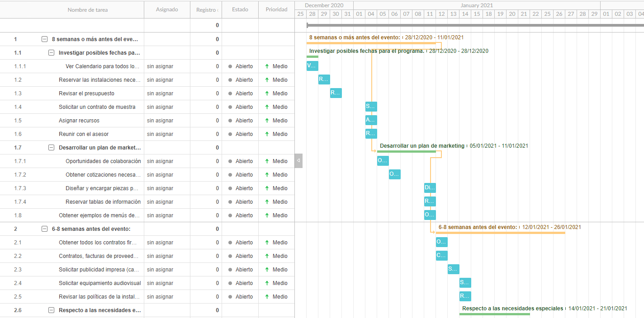Click Gantt bar for 'Reservar las instalaciones'
This screenshot has height=318, width=644.
coord(324,79)
